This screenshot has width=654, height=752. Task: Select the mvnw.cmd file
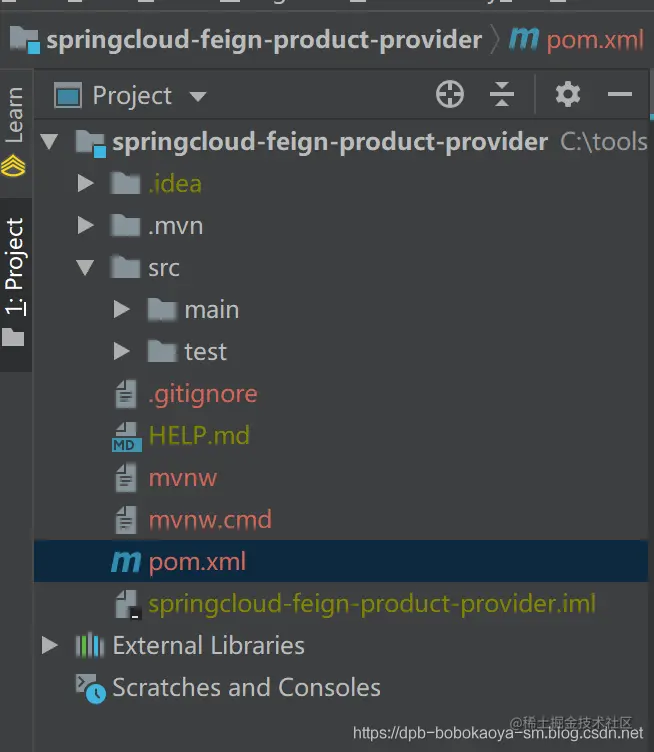tap(210, 520)
